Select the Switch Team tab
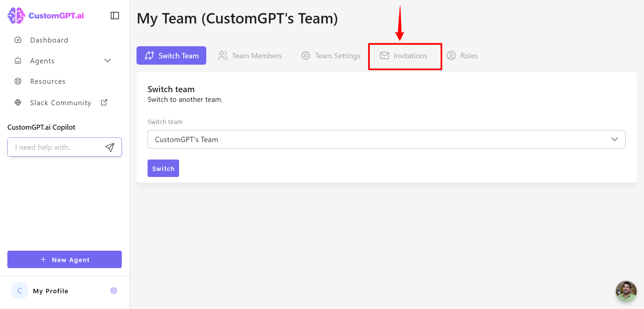Viewport: 644px width, 309px height. point(171,56)
